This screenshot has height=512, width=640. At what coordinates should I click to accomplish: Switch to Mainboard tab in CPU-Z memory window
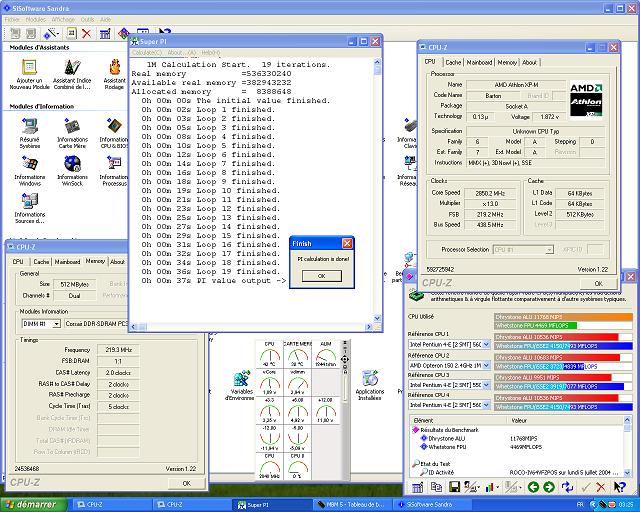coord(67,262)
